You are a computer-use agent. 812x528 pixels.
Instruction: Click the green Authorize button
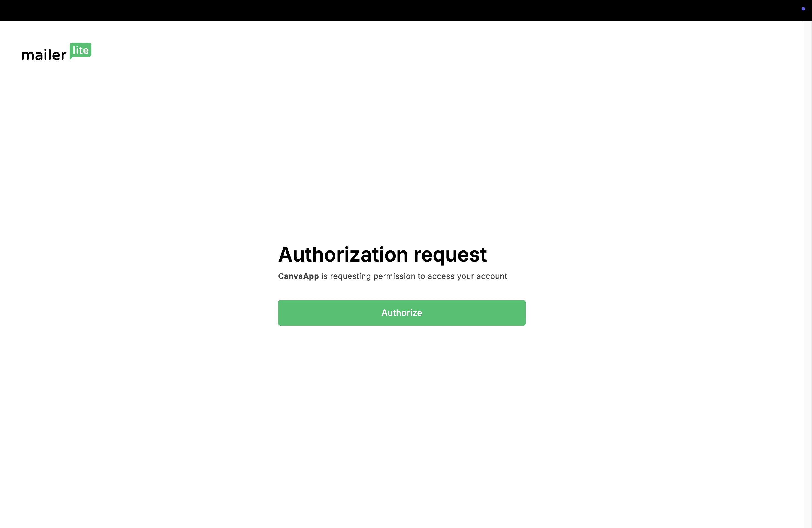pos(402,313)
